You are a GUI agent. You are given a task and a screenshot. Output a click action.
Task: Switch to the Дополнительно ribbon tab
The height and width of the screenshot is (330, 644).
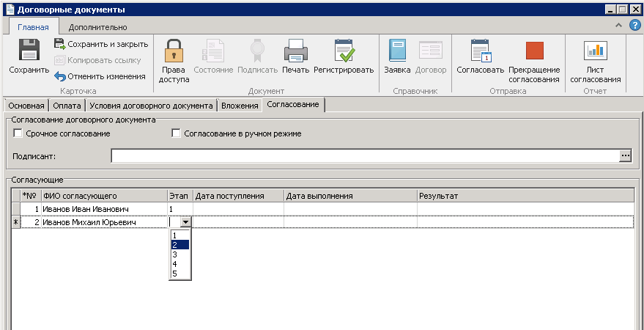[97, 27]
